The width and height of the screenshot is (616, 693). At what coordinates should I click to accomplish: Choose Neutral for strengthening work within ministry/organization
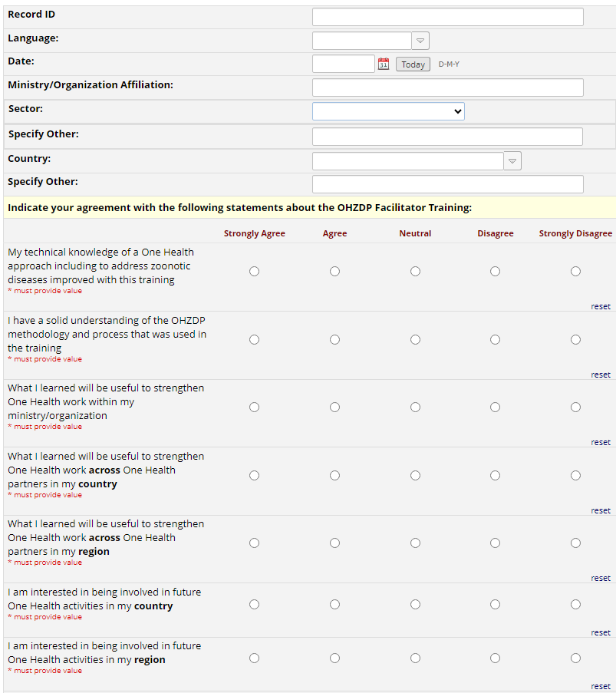tap(415, 407)
